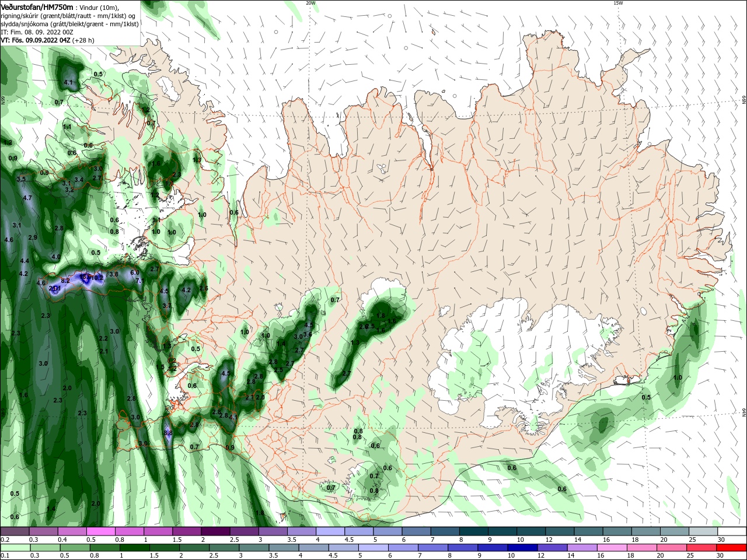Click the "4.7" precipitation value on map
Image resolution: width=747 pixels, height=560 pixels.
[x=27, y=198]
